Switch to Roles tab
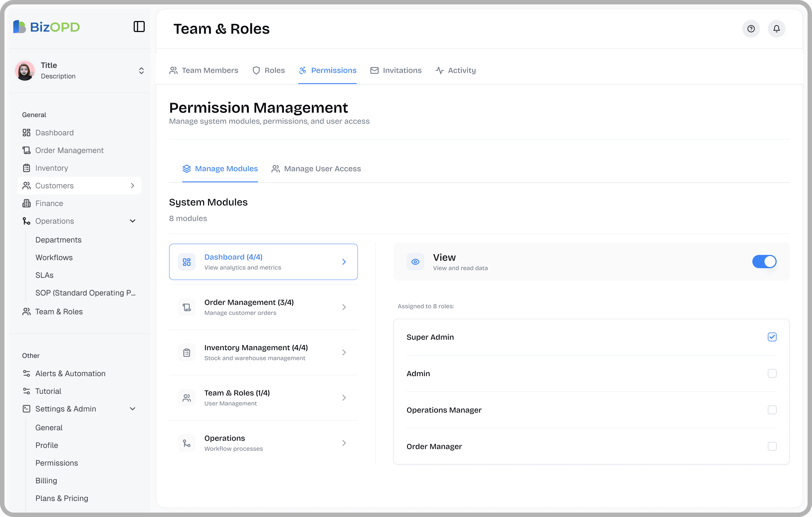 [x=268, y=70]
